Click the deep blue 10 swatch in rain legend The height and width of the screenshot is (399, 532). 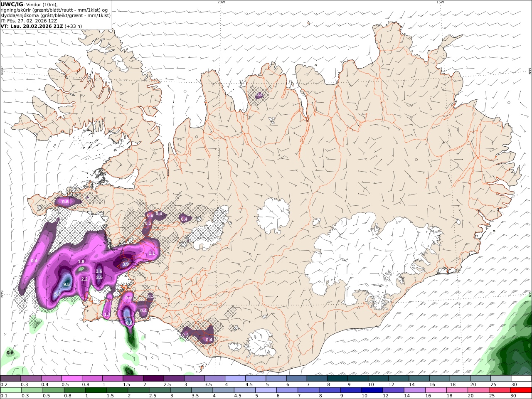click(372, 390)
